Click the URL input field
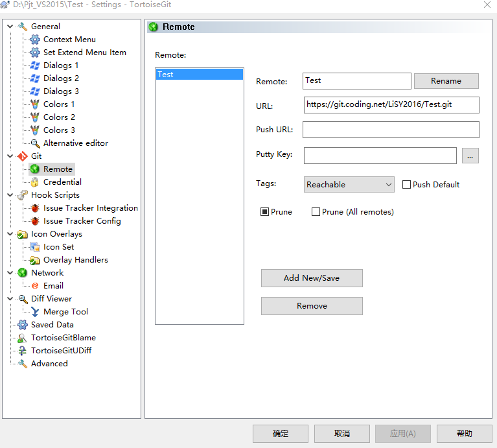 (391, 105)
